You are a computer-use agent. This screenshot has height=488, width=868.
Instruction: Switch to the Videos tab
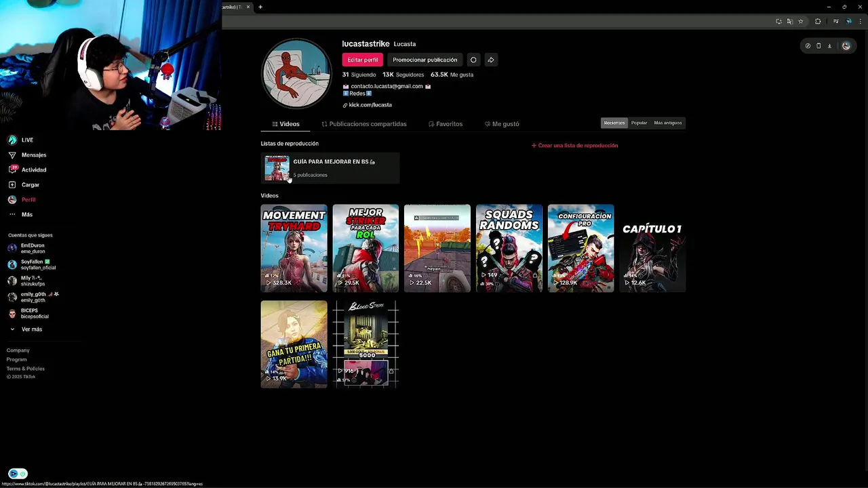pyautogui.click(x=285, y=124)
